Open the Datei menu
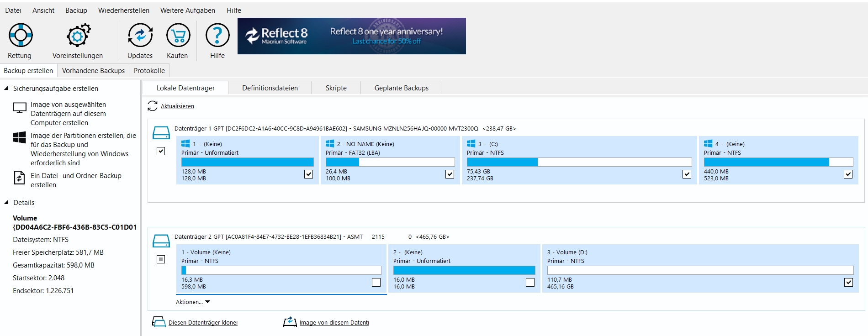The width and height of the screenshot is (868, 336). pyautogui.click(x=13, y=10)
